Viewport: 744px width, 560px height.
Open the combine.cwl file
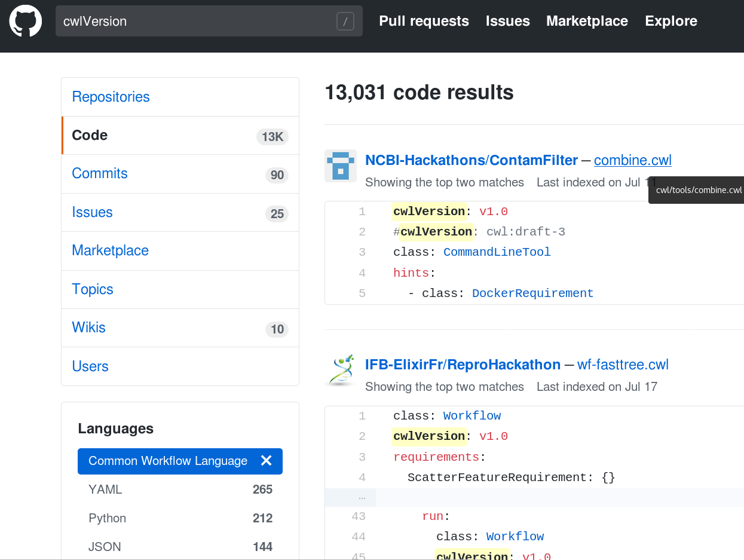(633, 160)
